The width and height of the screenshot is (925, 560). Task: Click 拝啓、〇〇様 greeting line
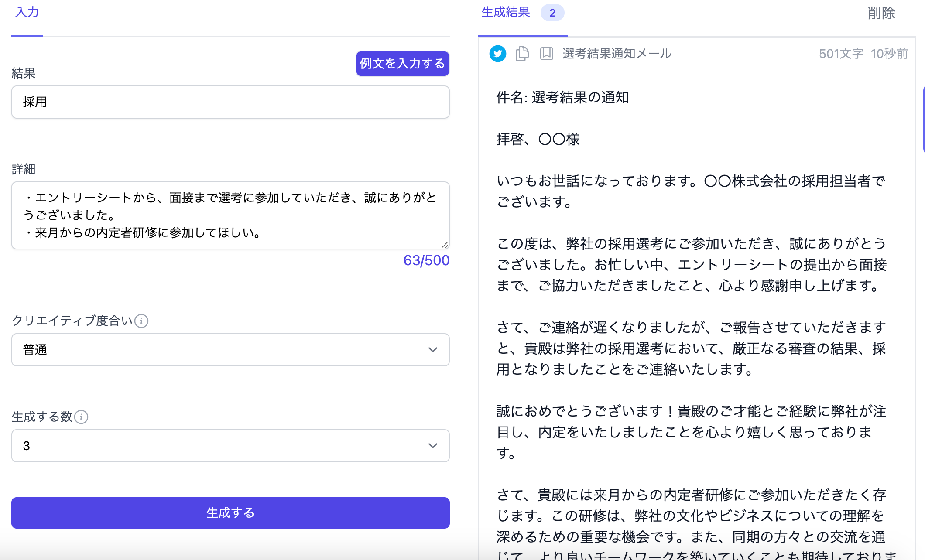(538, 139)
